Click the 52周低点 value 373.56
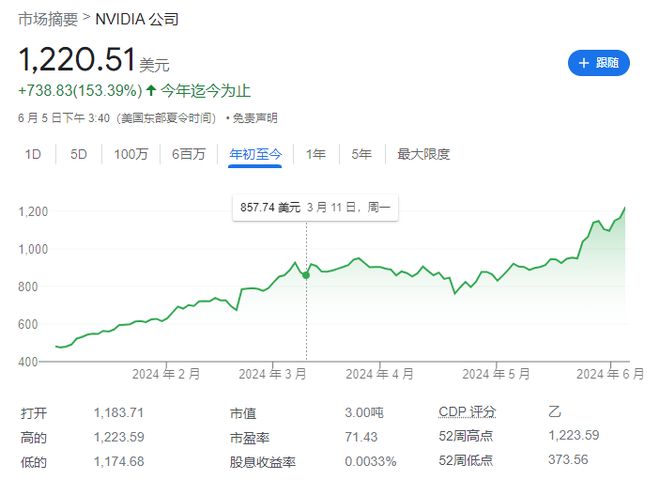Viewport: 660px width, 480px height. point(568,459)
